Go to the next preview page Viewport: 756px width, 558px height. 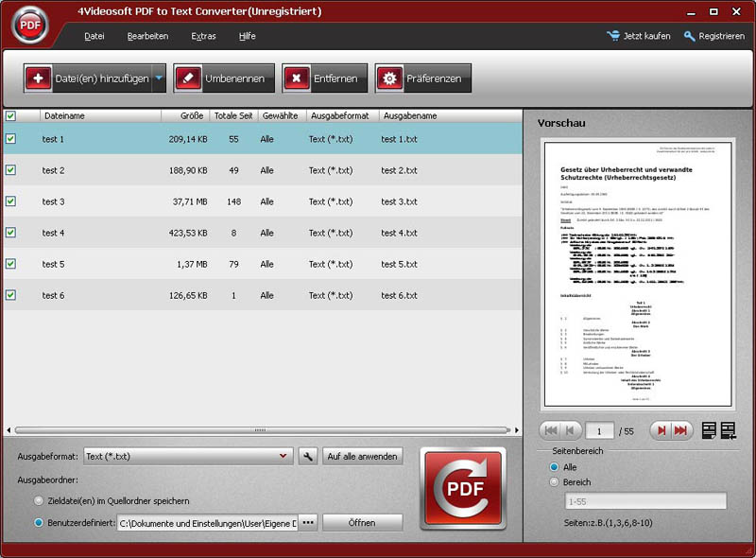pos(661,430)
